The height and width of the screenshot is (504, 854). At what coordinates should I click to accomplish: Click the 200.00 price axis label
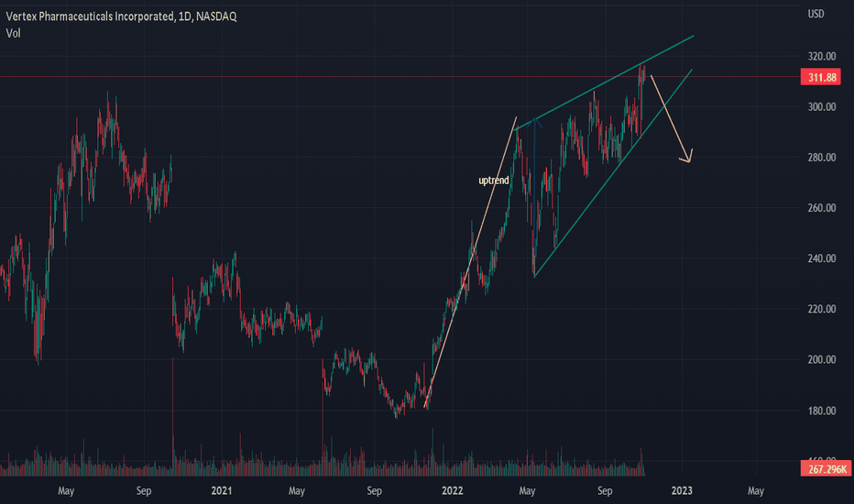(x=822, y=359)
